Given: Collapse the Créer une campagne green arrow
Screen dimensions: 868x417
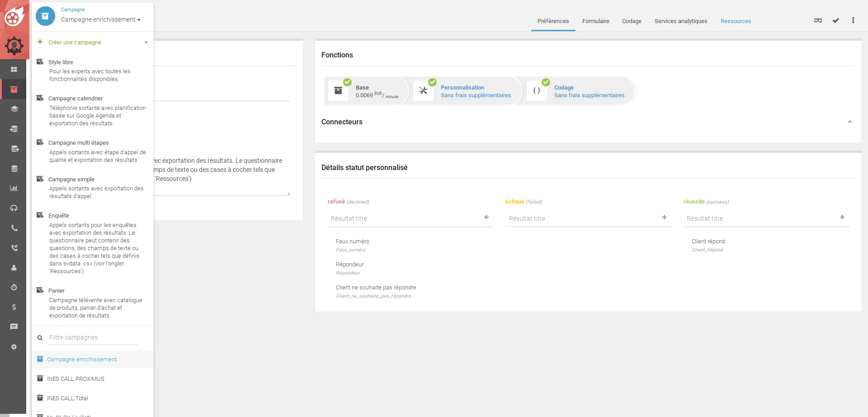Looking at the screenshot, I should pos(146,43).
